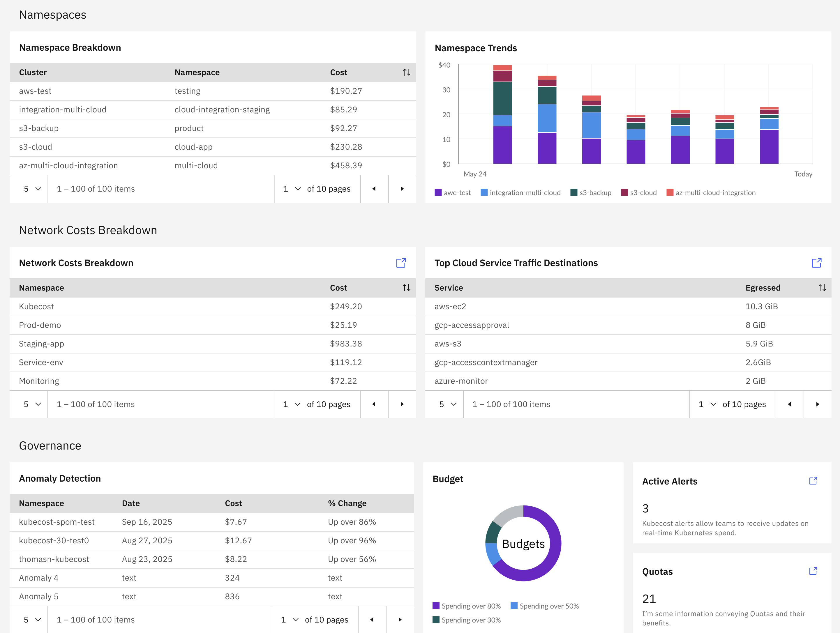Toggle s3-backup series legend item
The image size is (840, 633).
[590, 192]
